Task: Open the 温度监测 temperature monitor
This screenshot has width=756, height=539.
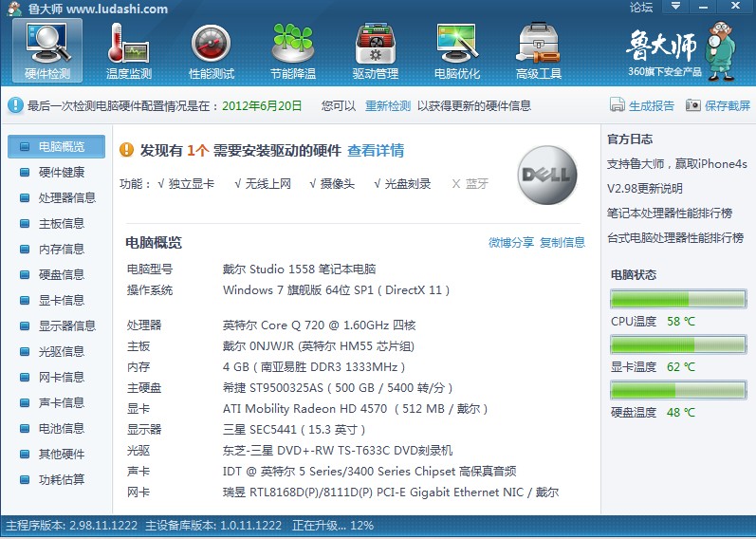Action: 129,51
